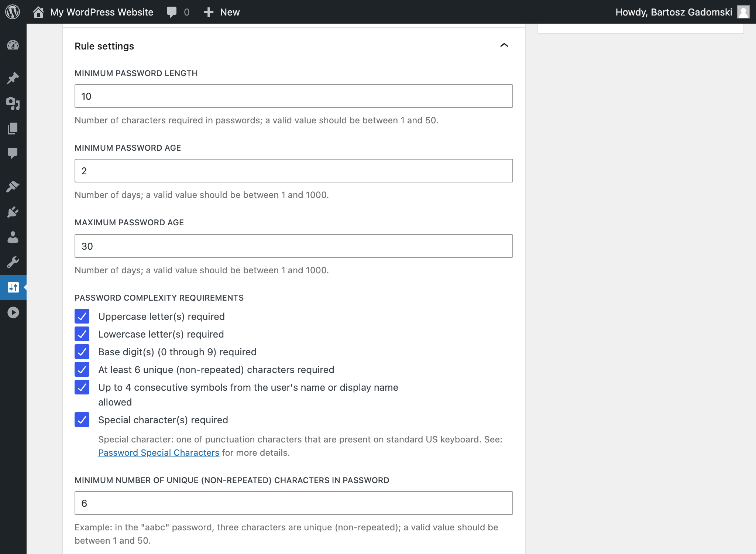Collapse the Rule settings panel
This screenshot has height=554, width=756.
(x=504, y=45)
